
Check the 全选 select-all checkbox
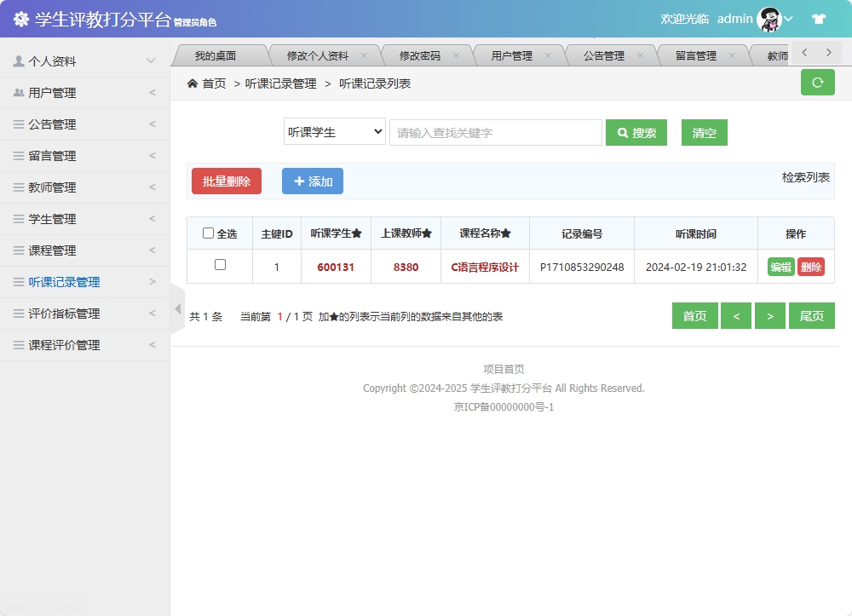[x=207, y=233]
